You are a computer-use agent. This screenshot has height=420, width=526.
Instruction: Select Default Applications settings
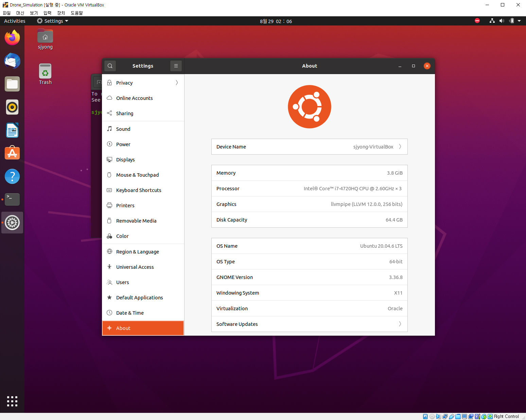(143, 297)
